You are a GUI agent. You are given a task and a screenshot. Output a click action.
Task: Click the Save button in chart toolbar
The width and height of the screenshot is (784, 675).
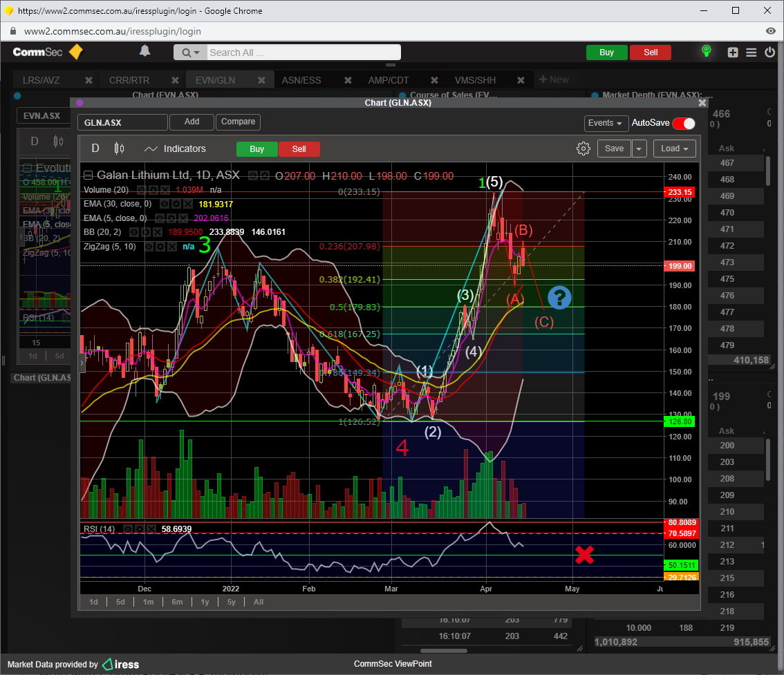pos(614,149)
